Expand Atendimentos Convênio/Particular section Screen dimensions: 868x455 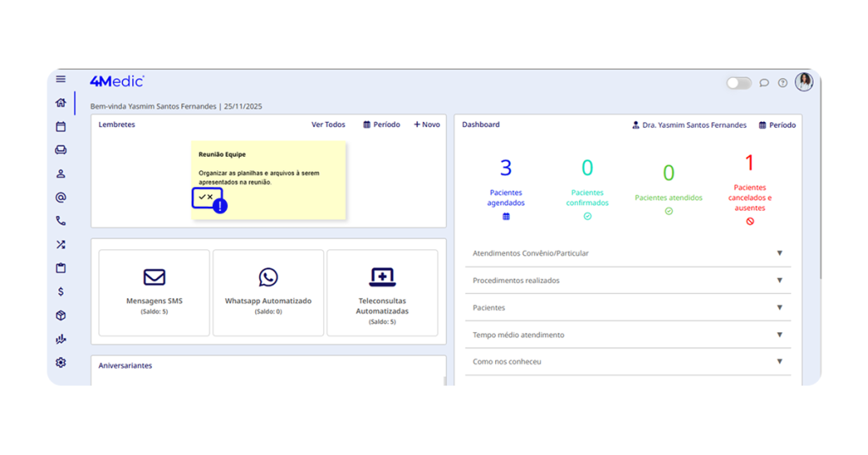pyautogui.click(x=779, y=253)
